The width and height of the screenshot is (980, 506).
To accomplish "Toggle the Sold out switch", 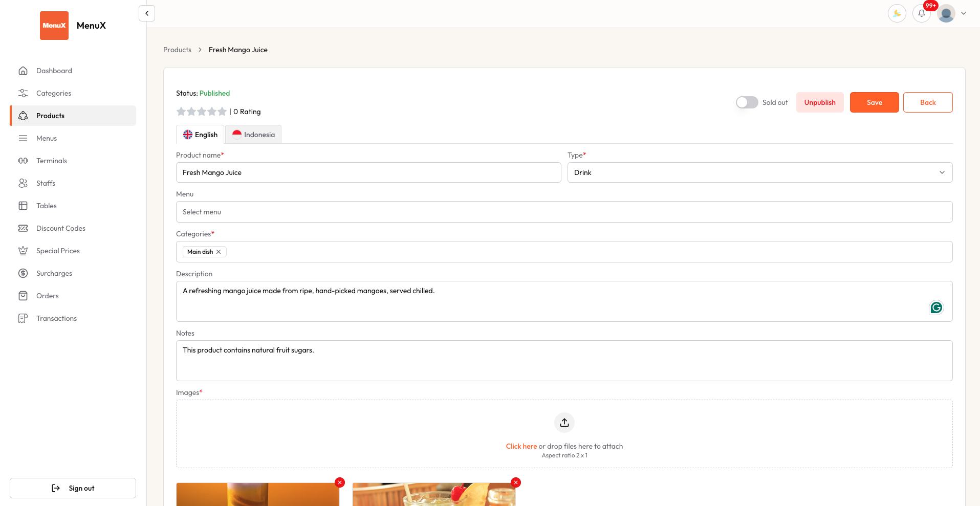I will pyautogui.click(x=747, y=102).
